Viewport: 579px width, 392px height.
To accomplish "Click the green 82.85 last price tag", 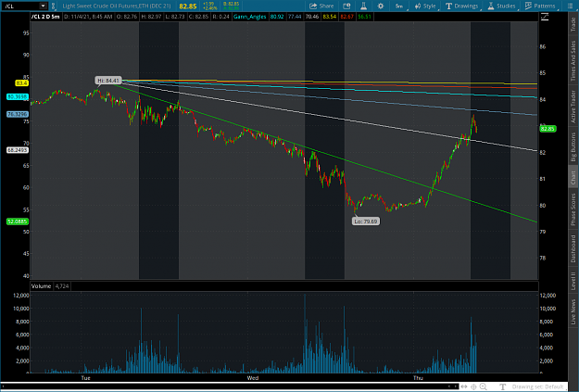I will [548, 129].
